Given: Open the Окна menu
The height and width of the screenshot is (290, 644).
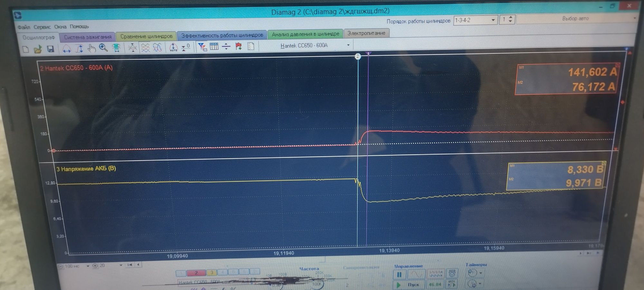Looking at the screenshot, I should [x=60, y=27].
